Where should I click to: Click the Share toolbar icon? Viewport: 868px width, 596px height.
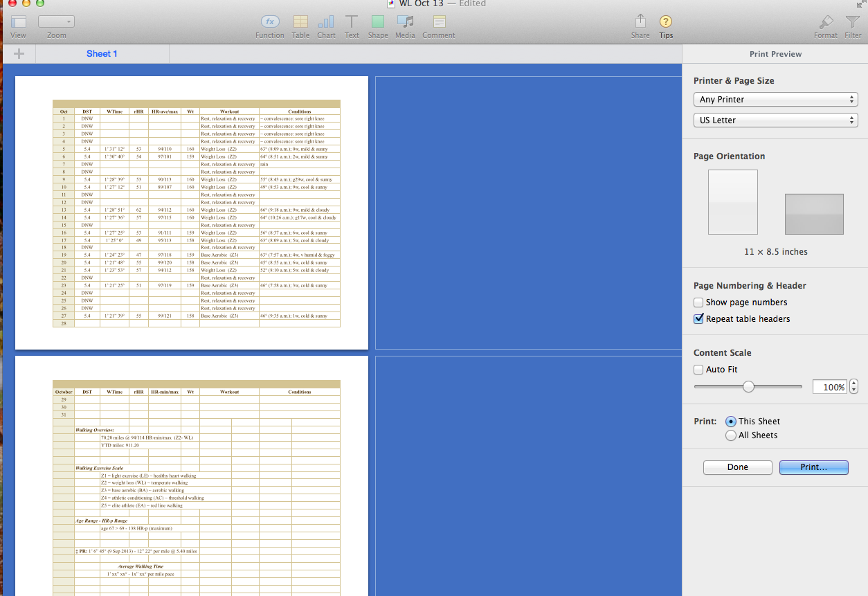pyautogui.click(x=640, y=21)
